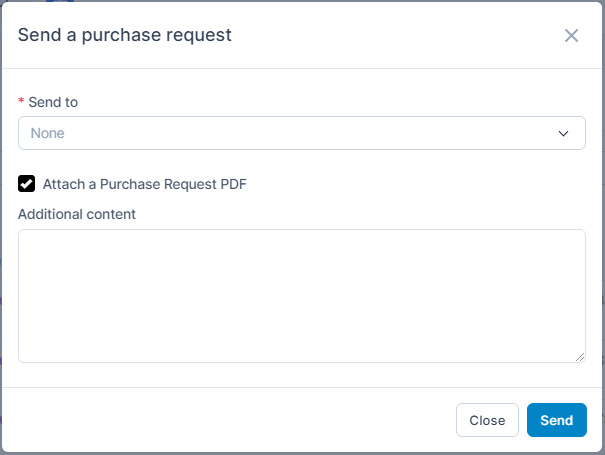Toggle the black checkmark box
This screenshot has width=605, height=455.
point(27,184)
